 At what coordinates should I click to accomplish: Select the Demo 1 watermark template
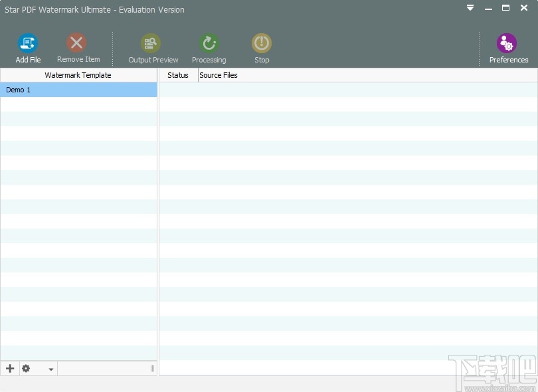coord(78,90)
